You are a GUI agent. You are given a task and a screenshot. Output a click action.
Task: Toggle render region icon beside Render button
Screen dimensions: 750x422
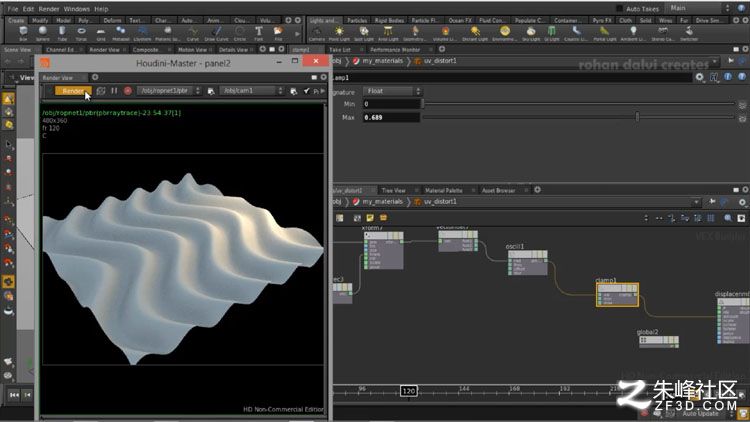(x=100, y=90)
